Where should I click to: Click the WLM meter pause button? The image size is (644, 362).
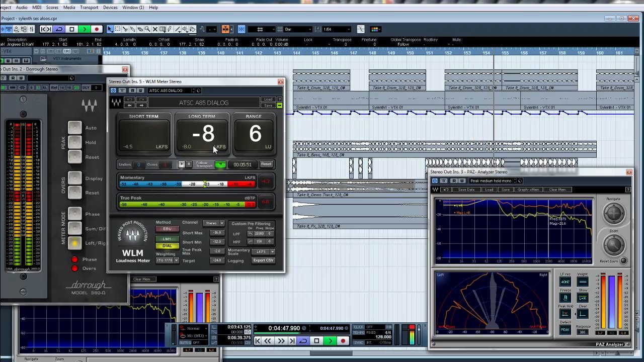189,164
